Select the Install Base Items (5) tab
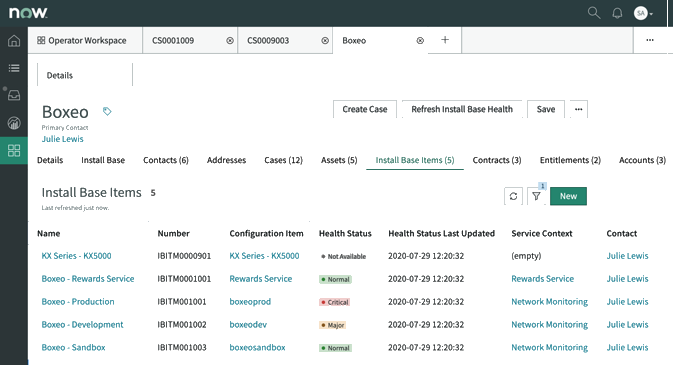The image size is (673, 365). click(415, 160)
